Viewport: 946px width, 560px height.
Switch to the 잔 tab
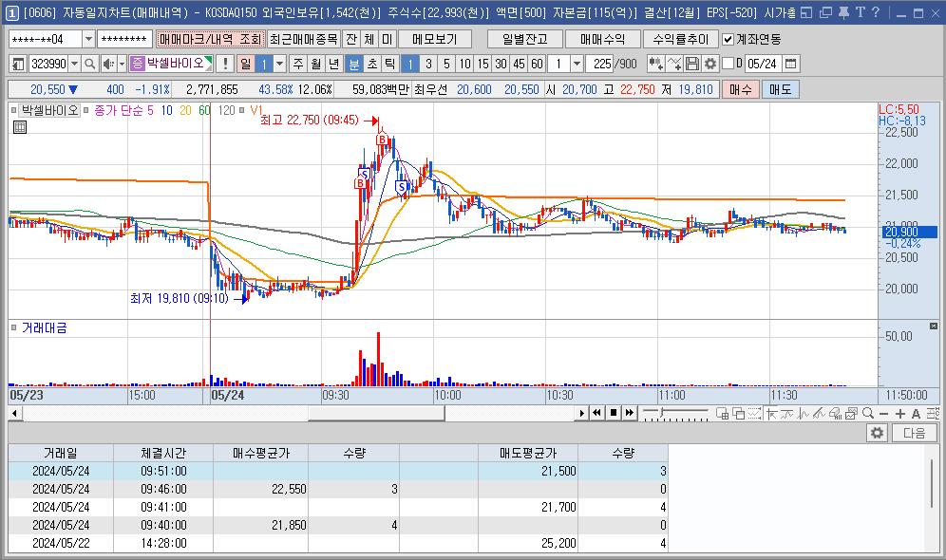351,39
